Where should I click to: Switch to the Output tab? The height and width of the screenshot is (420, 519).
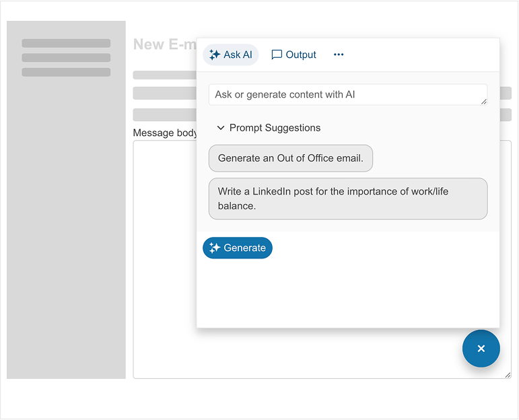(293, 55)
